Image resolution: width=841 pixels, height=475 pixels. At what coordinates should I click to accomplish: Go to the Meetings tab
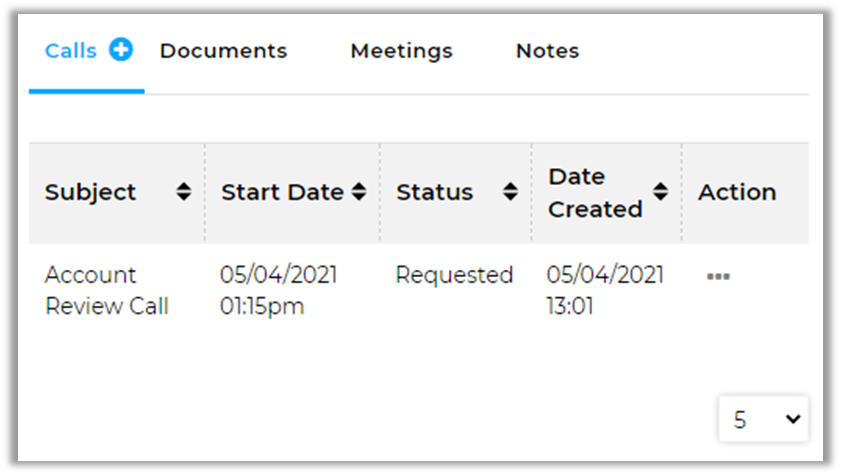401,51
